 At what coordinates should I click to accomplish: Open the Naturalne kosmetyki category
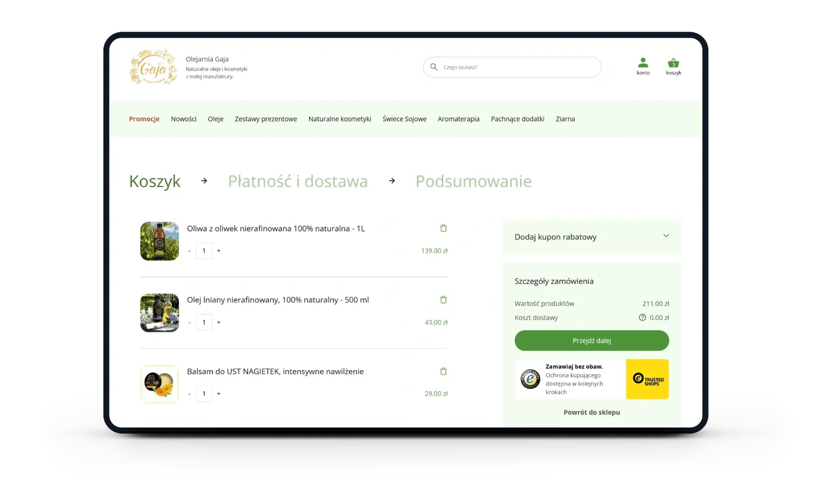(x=340, y=119)
